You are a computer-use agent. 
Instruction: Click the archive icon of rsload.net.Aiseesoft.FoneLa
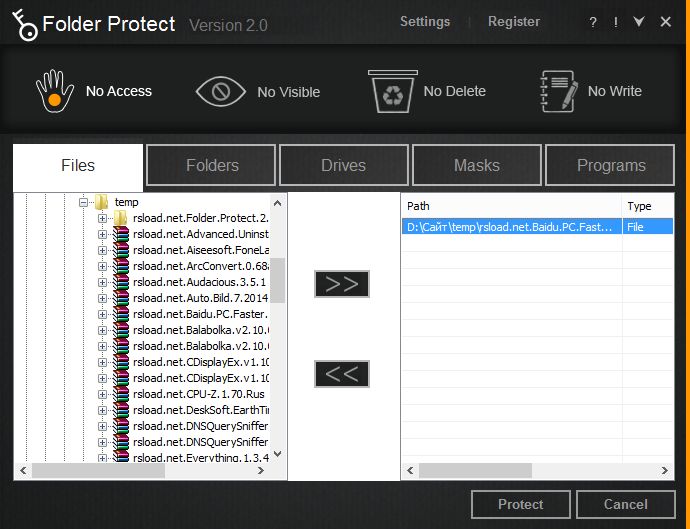pyautogui.click(x=121, y=250)
